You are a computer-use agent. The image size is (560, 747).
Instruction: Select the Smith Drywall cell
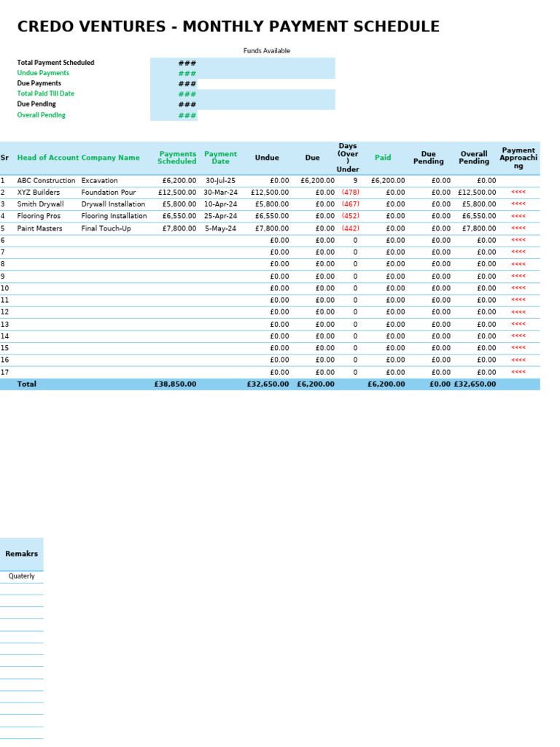[41, 204]
